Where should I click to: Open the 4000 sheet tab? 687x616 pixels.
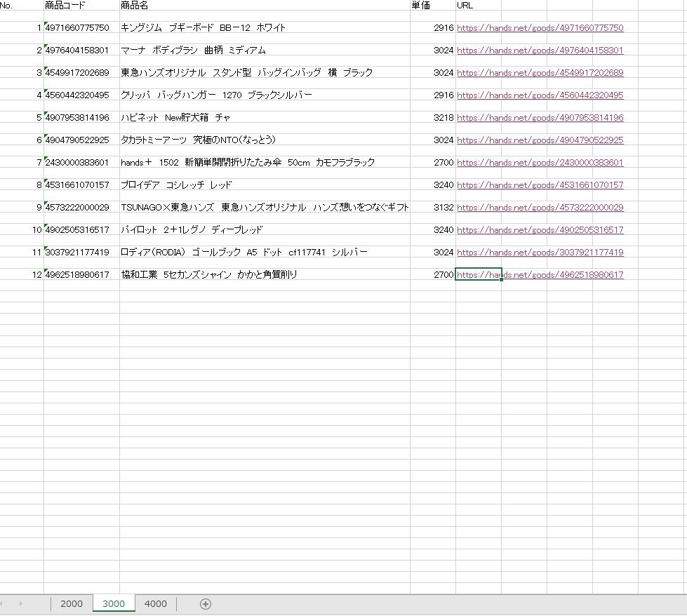tap(156, 604)
